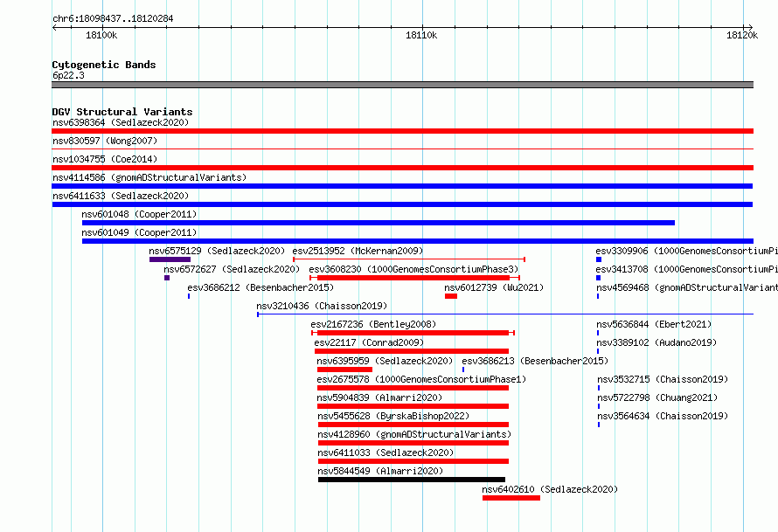Open esv3686213 (Besenbacher2015) label
The width and height of the screenshot is (778, 532).
[x=535, y=361]
